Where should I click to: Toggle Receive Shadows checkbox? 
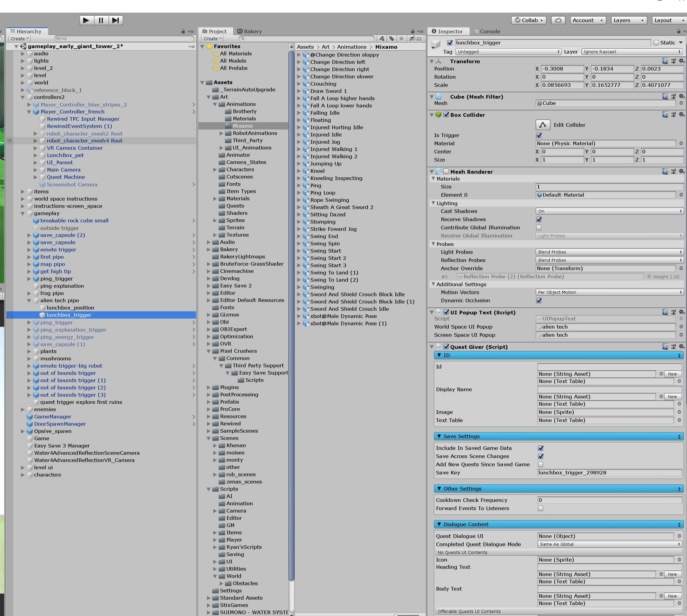tap(539, 220)
